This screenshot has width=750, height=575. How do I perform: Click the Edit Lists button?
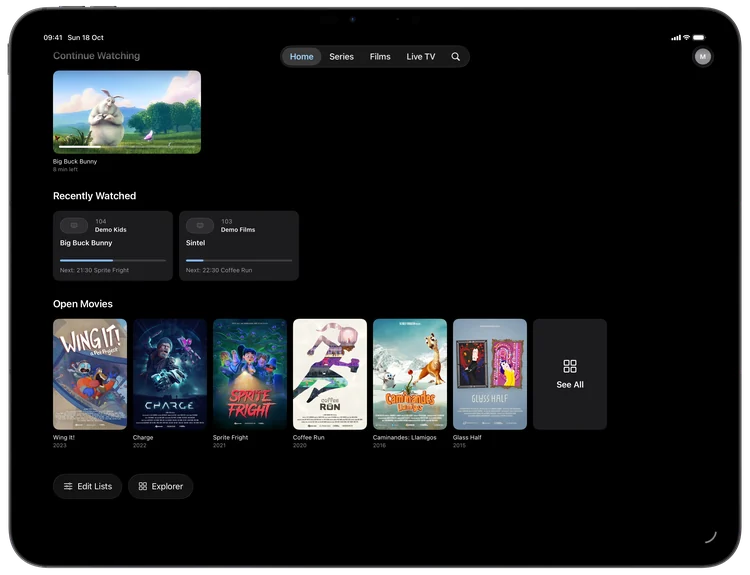(88, 487)
